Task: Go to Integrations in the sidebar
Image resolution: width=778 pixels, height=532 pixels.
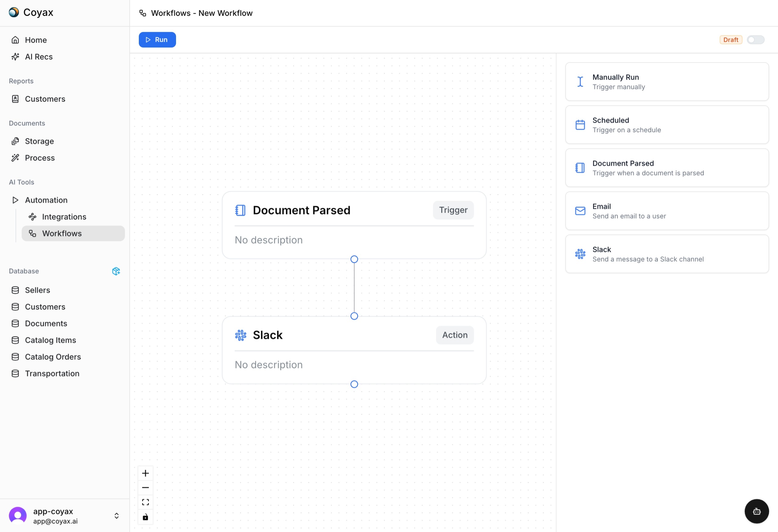Action: [x=64, y=217]
